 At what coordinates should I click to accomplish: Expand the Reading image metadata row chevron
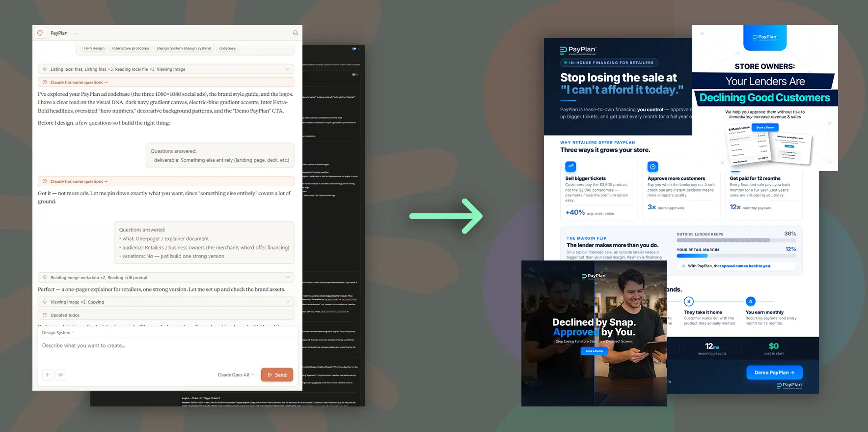click(x=288, y=277)
